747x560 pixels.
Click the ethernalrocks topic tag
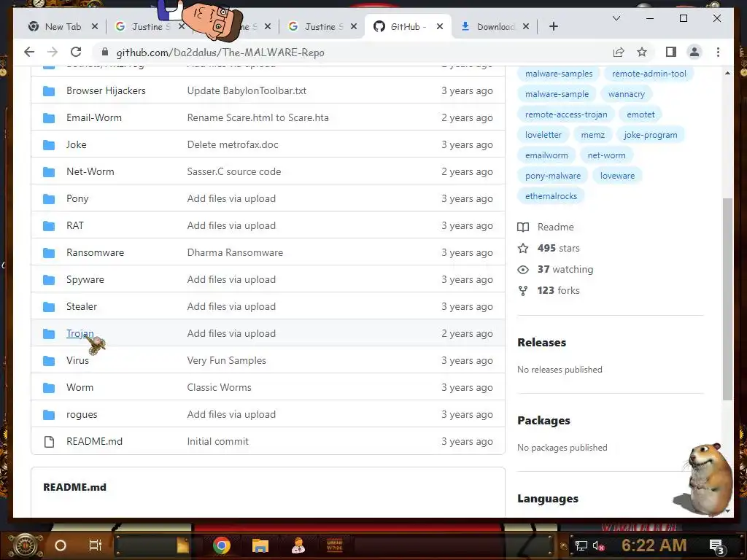pos(551,195)
